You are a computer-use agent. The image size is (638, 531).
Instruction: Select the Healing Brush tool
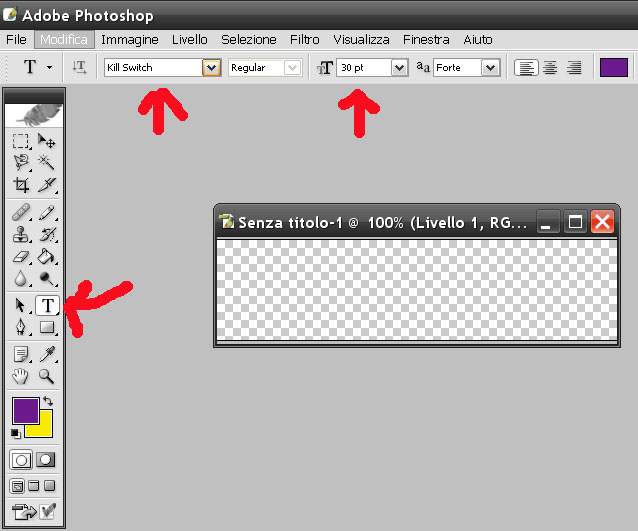20,212
